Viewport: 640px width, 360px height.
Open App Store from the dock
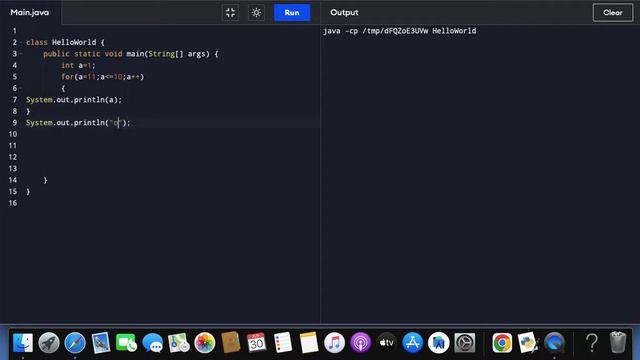pyautogui.click(x=413, y=342)
